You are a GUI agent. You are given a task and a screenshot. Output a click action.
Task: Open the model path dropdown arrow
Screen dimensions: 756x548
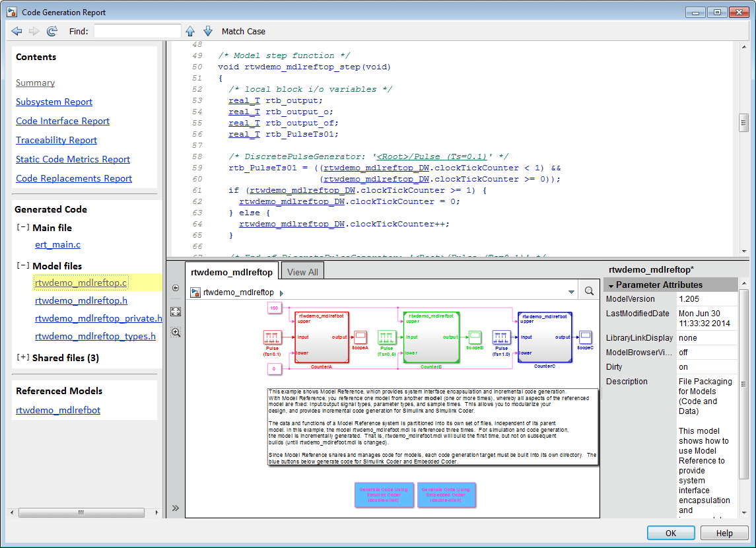point(571,292)
